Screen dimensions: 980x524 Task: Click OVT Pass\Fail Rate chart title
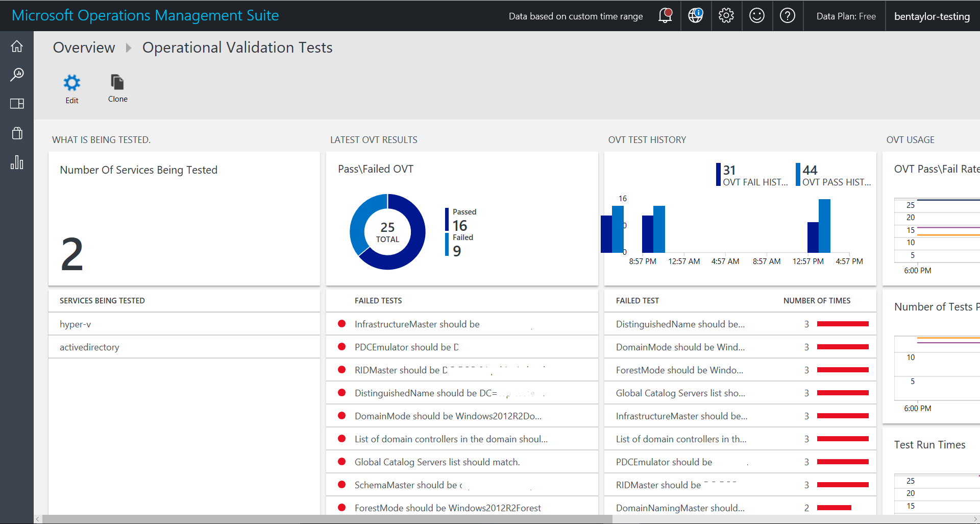937,169
